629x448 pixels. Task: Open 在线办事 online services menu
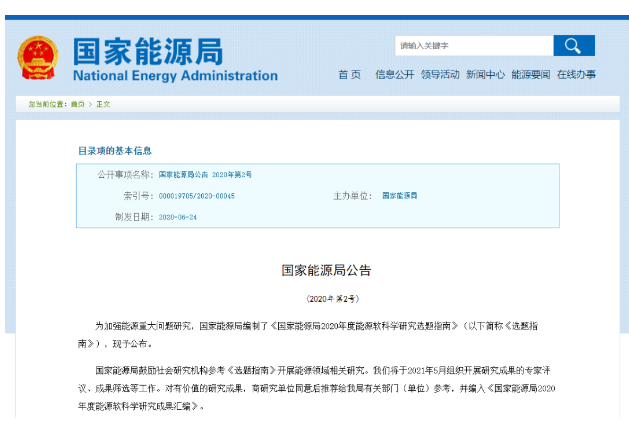click(576, 75)
